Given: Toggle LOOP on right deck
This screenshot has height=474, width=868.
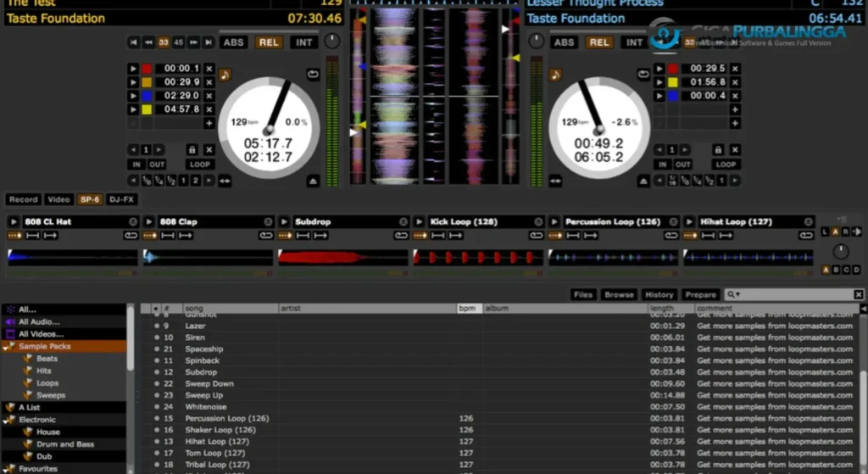Looking at the screenshot, I should pos(726,165).
